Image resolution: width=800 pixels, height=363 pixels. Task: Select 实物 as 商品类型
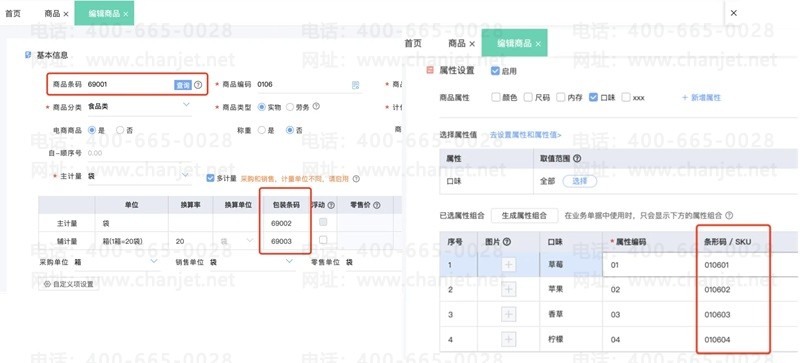coord(262,107)
